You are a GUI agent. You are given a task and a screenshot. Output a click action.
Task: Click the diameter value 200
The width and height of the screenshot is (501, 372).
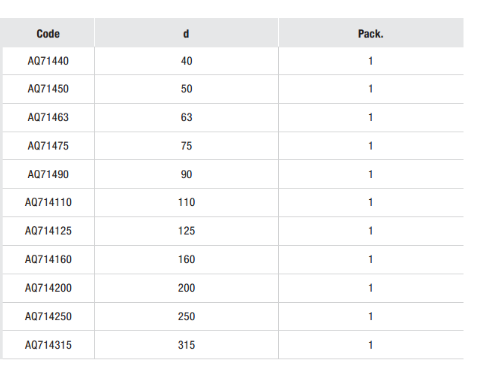point(186,288)
